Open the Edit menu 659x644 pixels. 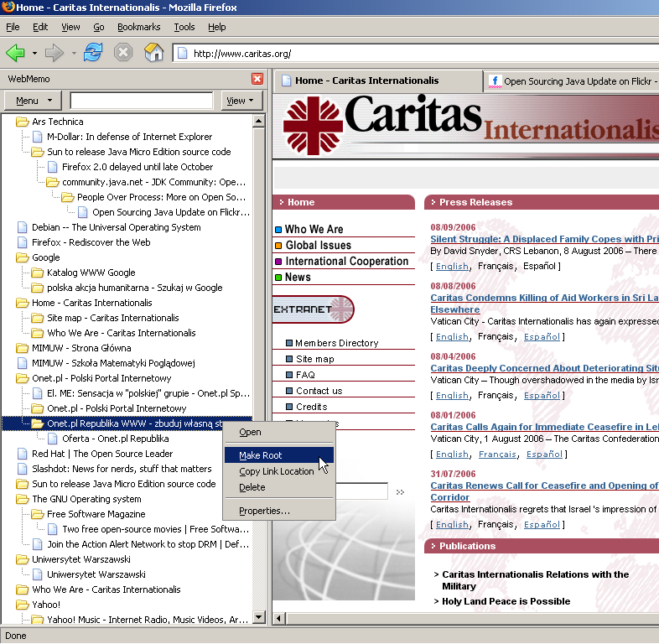click(x=40, y=27)
